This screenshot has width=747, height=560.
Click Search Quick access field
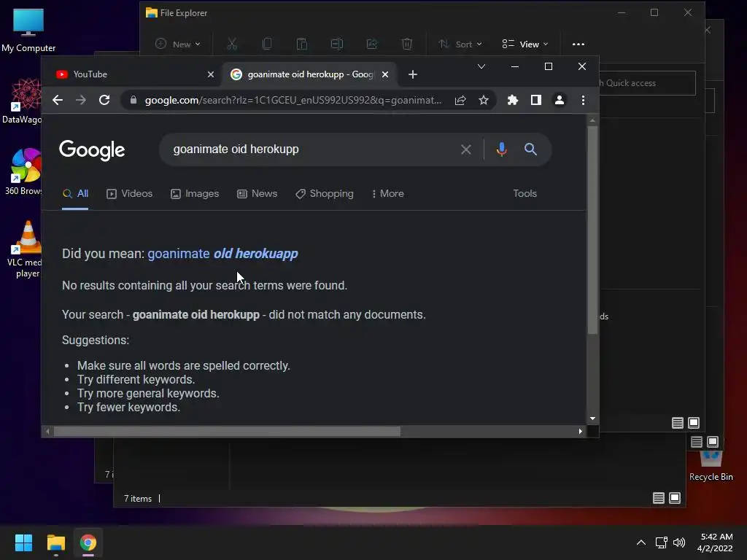[x=646, y=83]
